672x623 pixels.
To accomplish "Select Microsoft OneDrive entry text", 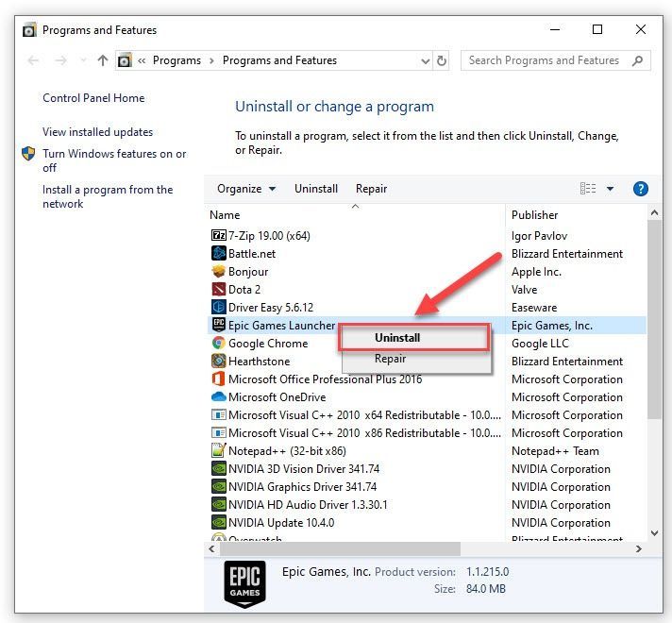I will coord(277,397).
